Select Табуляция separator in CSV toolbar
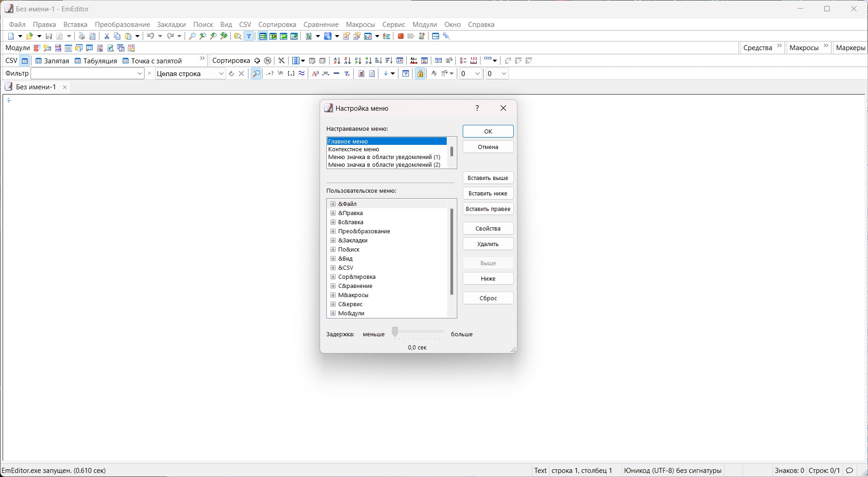Screen dimensions: 868x477 point(95,61)
